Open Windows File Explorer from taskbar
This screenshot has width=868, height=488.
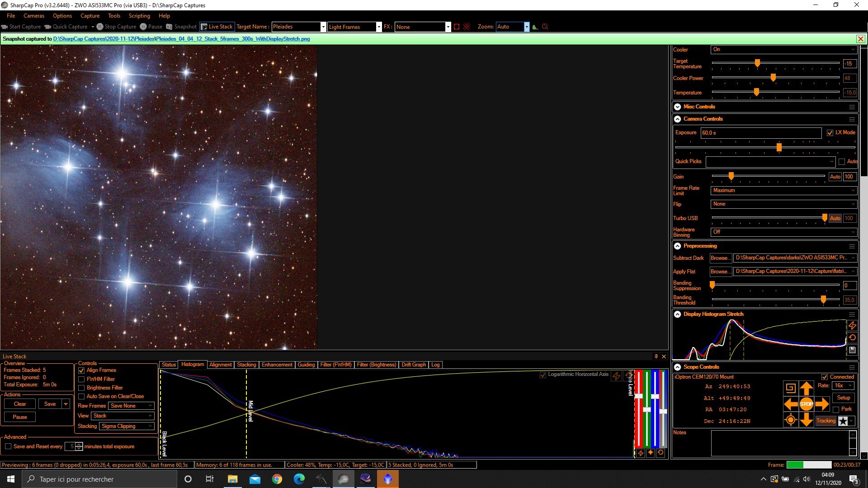coord(232,479)
